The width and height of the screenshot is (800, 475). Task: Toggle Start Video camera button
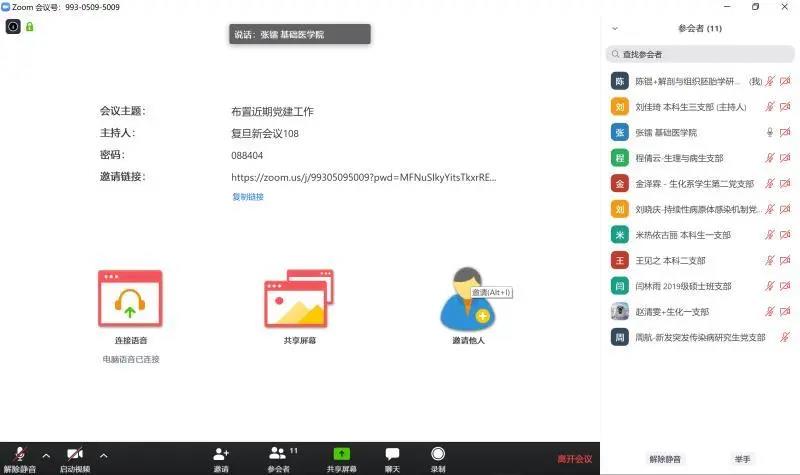(x=74, y=456)
